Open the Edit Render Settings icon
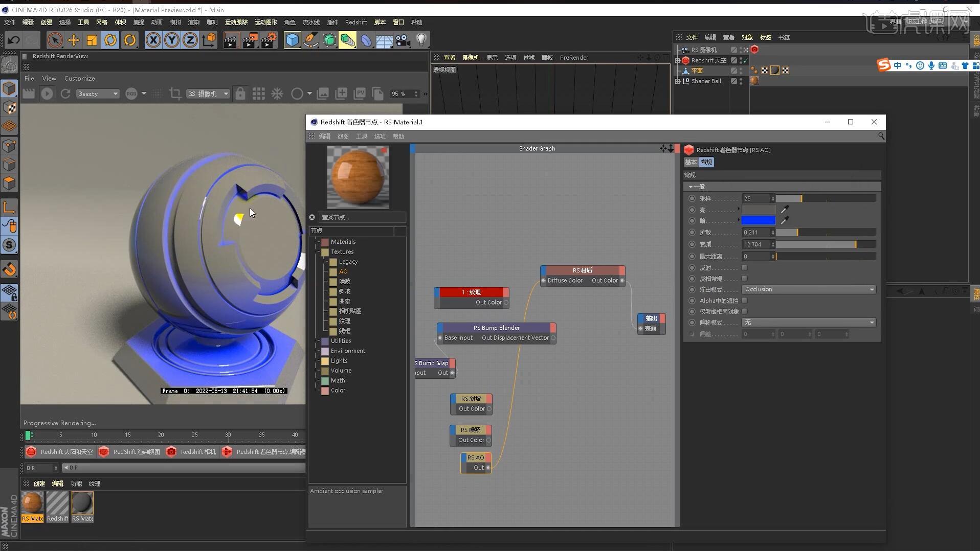The width and height of the screenshot is (980, 551). [270, 40]
